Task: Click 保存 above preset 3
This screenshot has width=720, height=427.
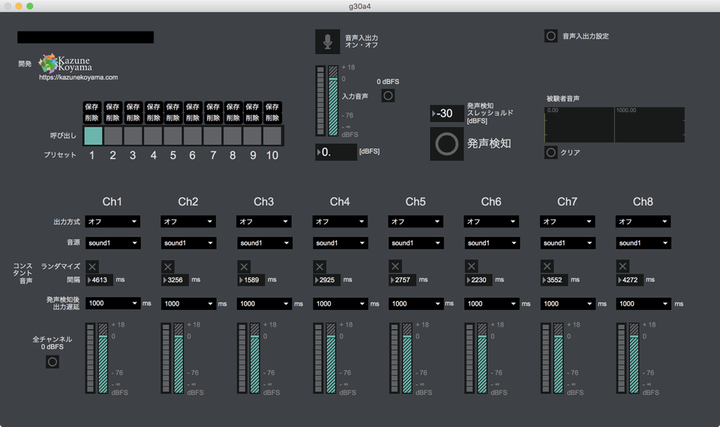Action: [x=133, y=106]
